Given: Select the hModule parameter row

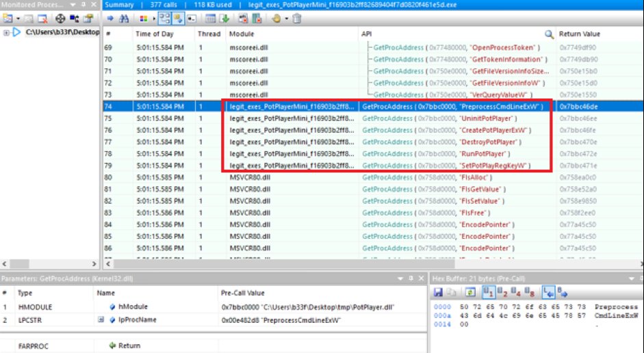Looking at the screenshot, I should [x=214, y=306].
